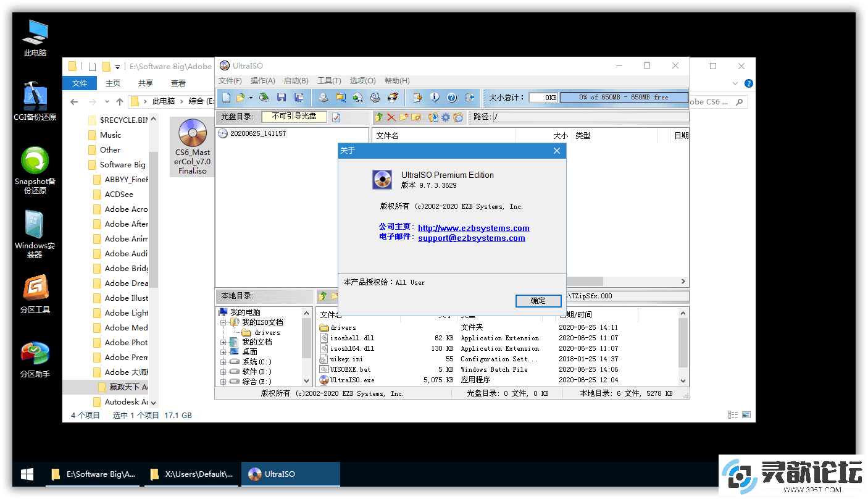Open the 启动(B) menu
The width and height of the screenshot is (868, 499).
296,81
